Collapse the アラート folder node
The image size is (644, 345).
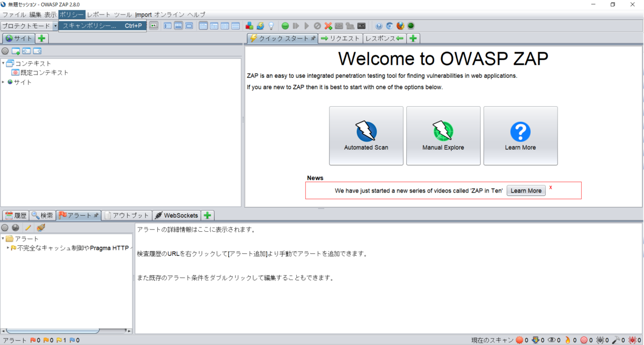pos(3,238)
